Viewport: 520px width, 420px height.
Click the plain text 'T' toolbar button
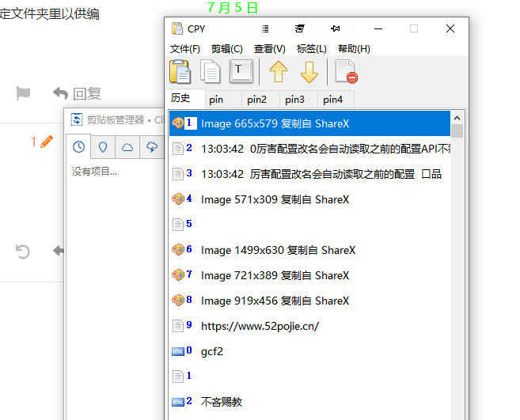coord(241,72)
